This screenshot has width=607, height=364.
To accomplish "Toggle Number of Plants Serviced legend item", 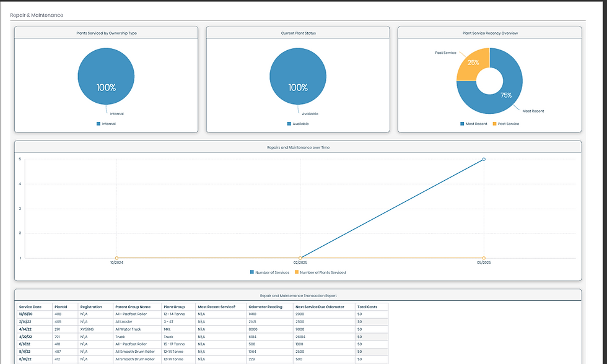I will coord(320,272).
